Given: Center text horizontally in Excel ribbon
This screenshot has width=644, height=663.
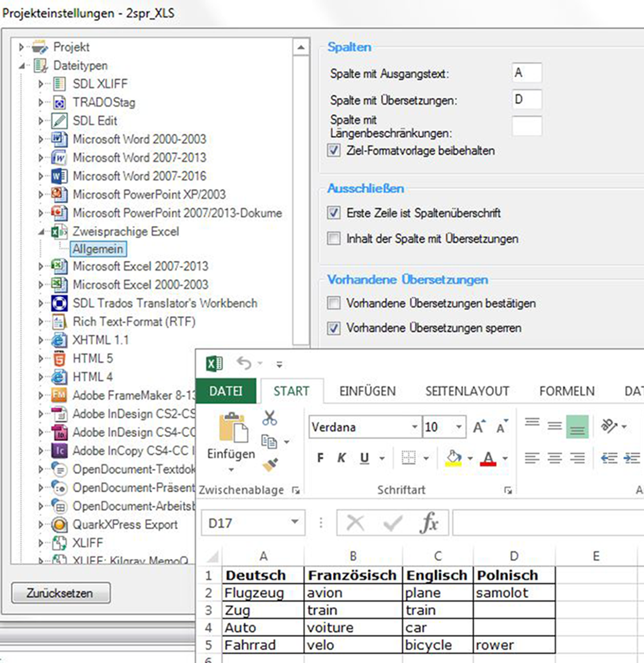Looking at the screenshot, I should tap(555, 458).
